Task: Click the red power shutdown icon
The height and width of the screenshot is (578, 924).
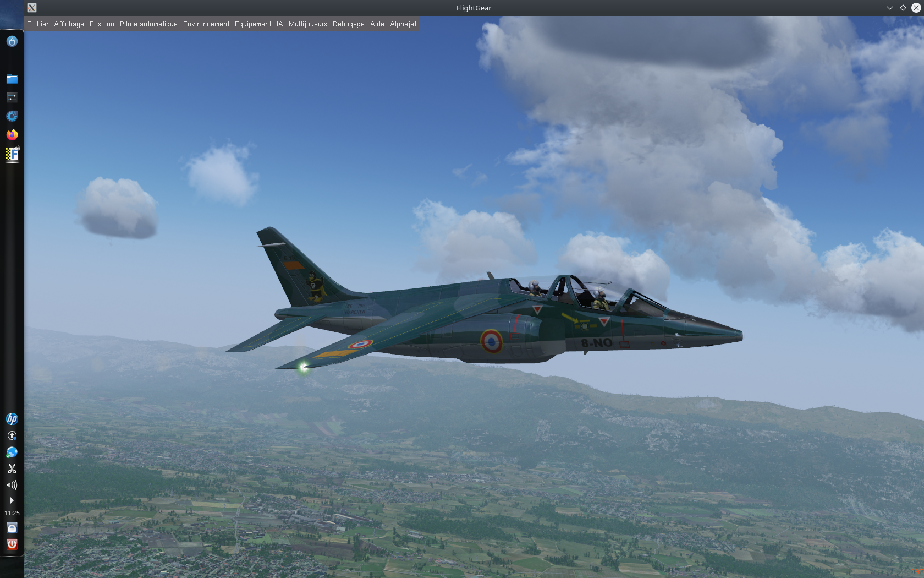Action: click(x=12, y=544)
